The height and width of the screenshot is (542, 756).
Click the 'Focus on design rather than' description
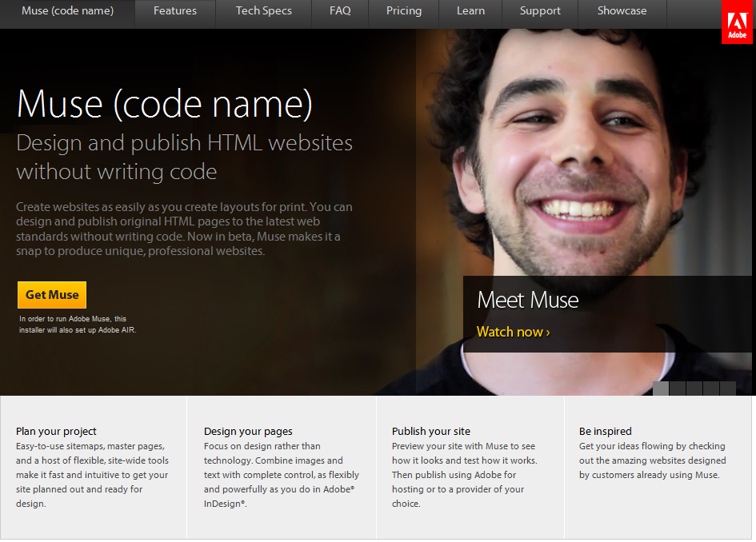[282, 475]
